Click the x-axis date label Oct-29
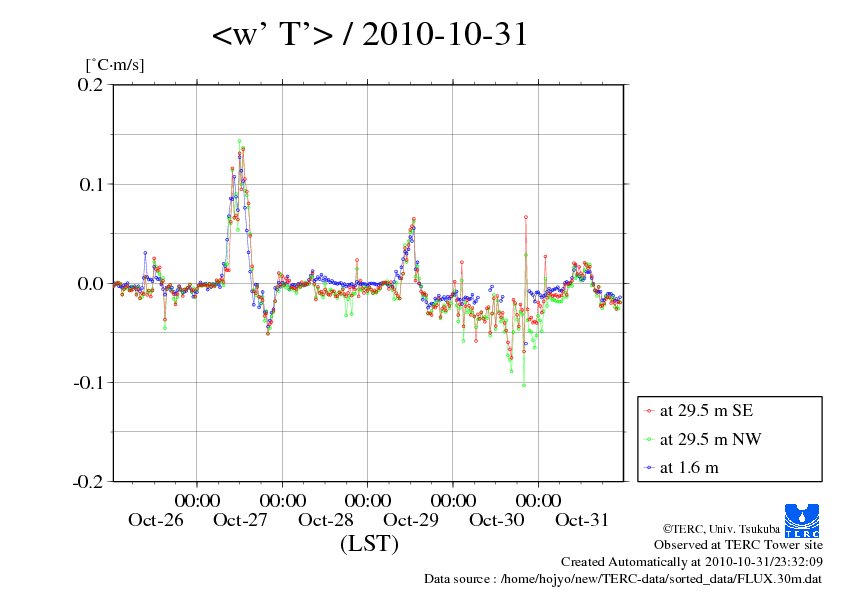This screenshot has width=842, height=595. [411, 520]
